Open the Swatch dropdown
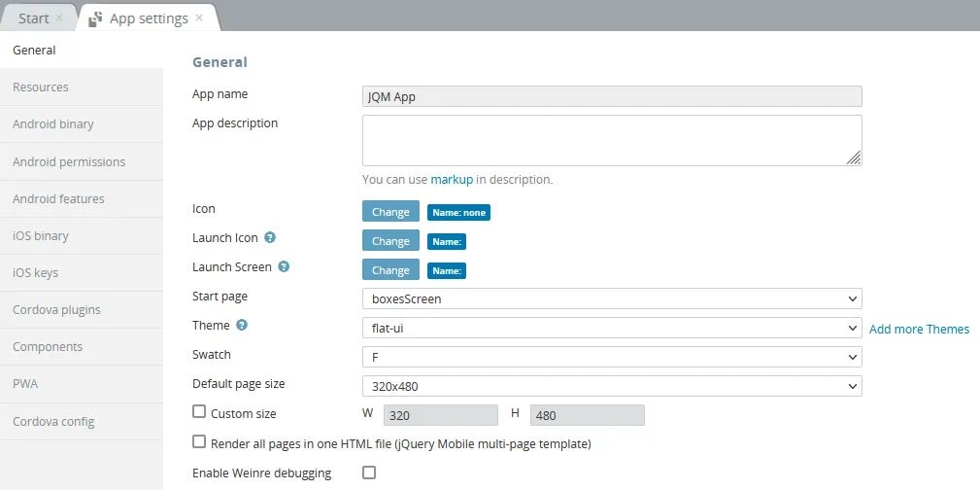 (x=612, y=357)
